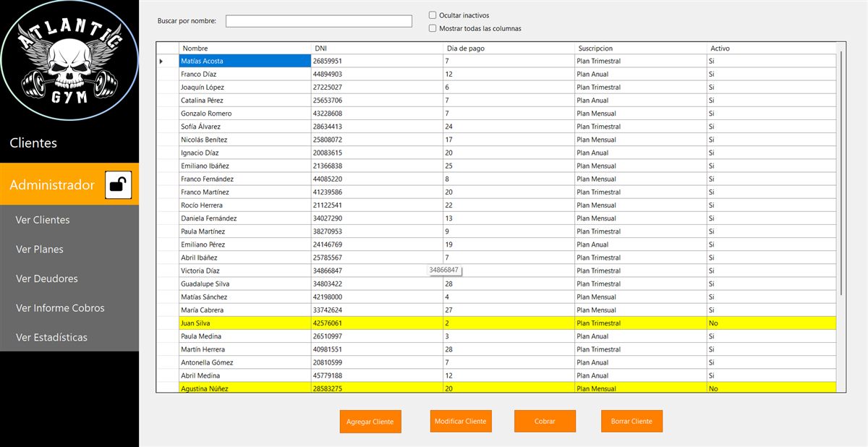Viewport: 868px width, 447px height.
Task: Click the Catalina Pérez name cell
Action: 244,101
